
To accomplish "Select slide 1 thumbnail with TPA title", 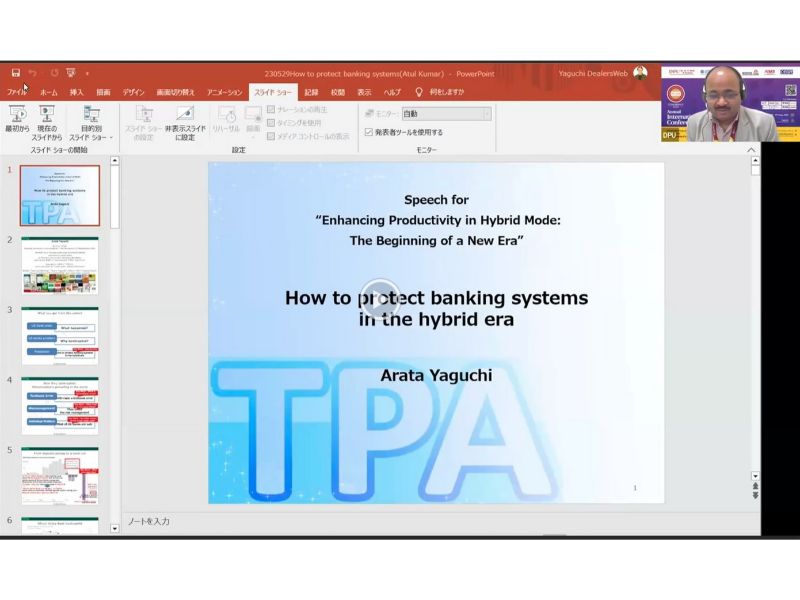I will coord(60,195).
